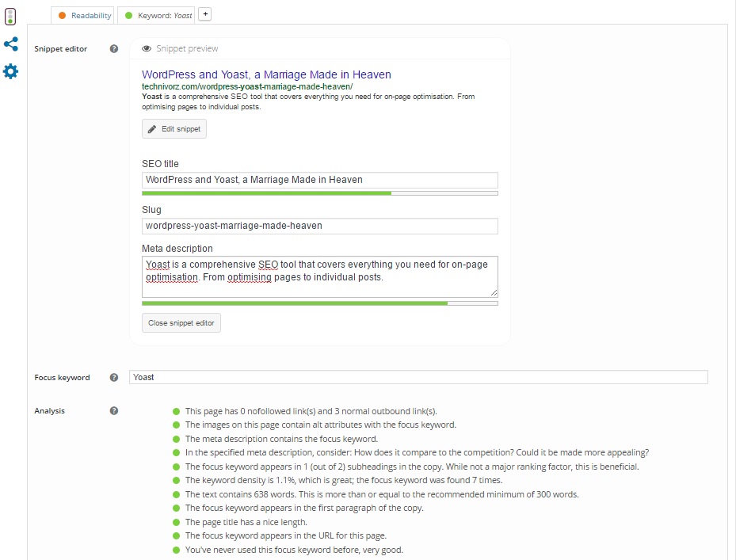Select the Keyword: Yoast tab
Viewport: 736px width, 560px height.
pos(157,15)
